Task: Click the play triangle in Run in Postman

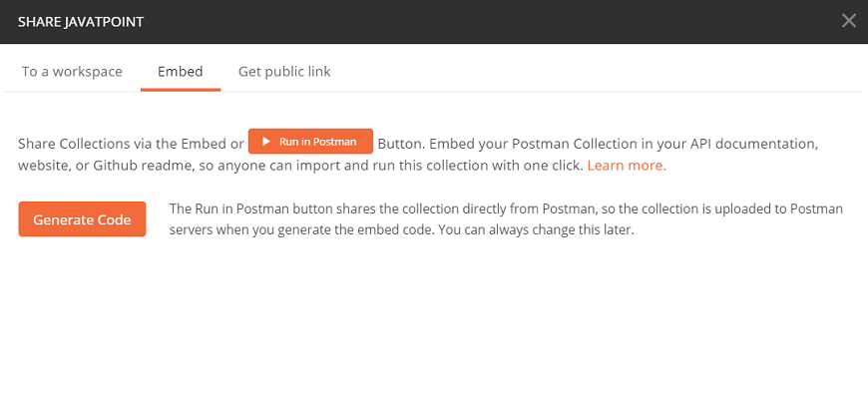Action: point(266,142)
